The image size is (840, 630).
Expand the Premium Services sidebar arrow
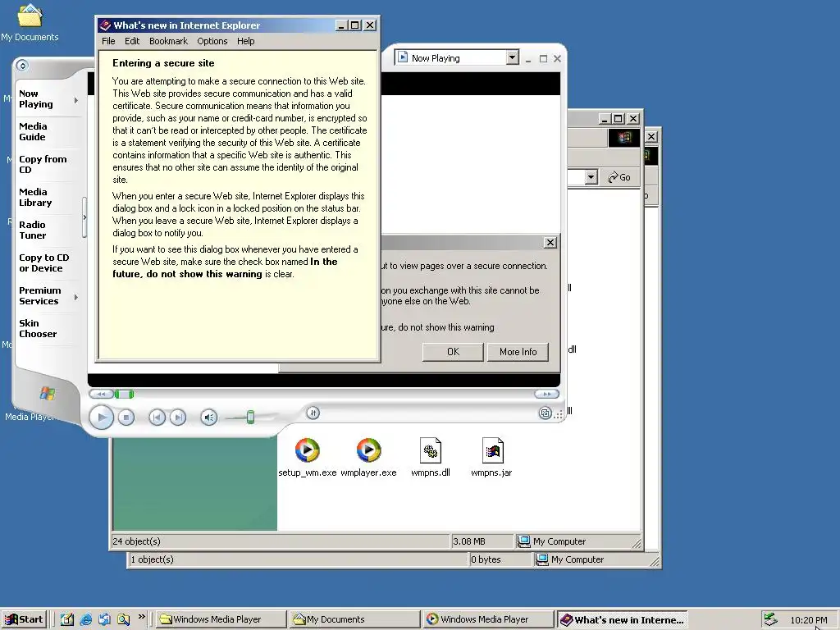pos(76,297)
